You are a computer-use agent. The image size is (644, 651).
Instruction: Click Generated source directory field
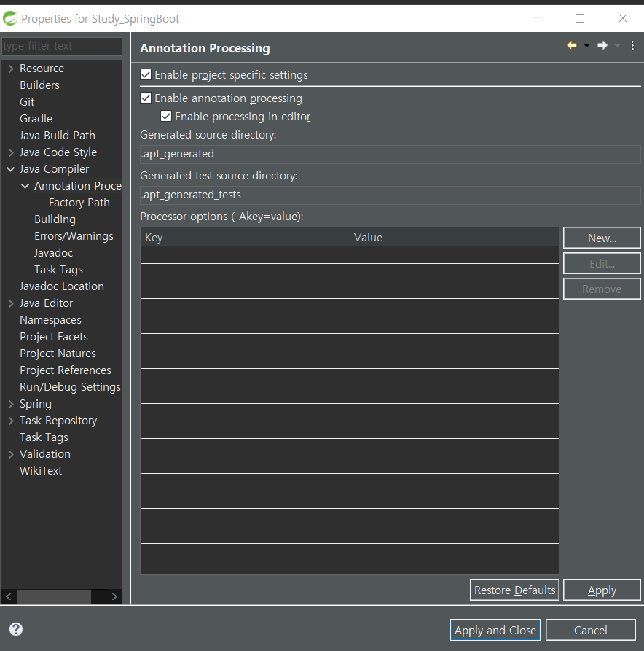click(390, 154)
